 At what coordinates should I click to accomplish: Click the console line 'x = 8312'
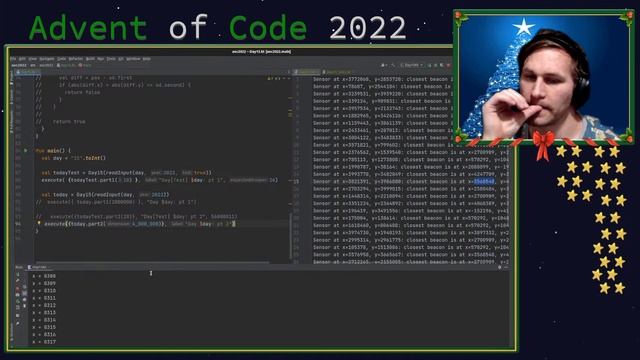pyautogui.click(x=44, y=305)
